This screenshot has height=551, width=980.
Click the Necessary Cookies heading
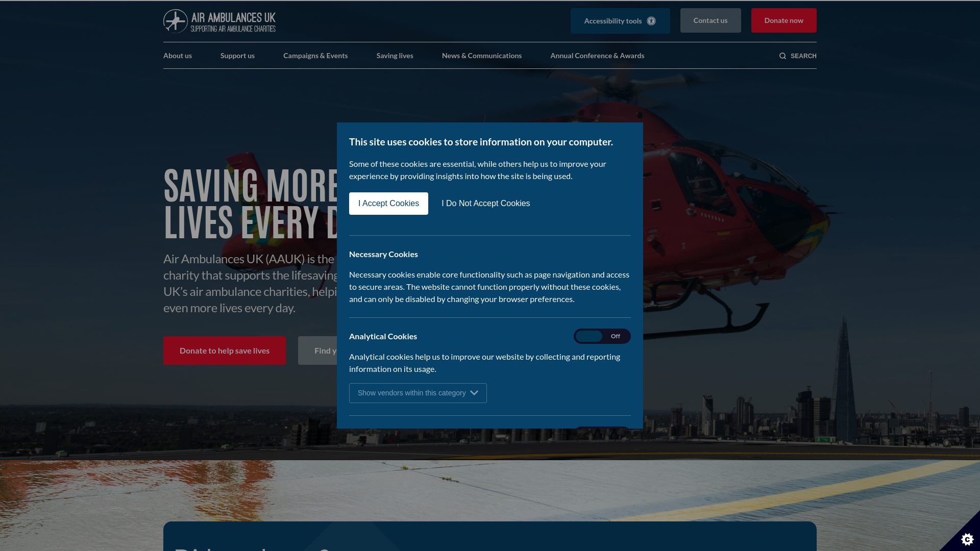tap(383, 254)
